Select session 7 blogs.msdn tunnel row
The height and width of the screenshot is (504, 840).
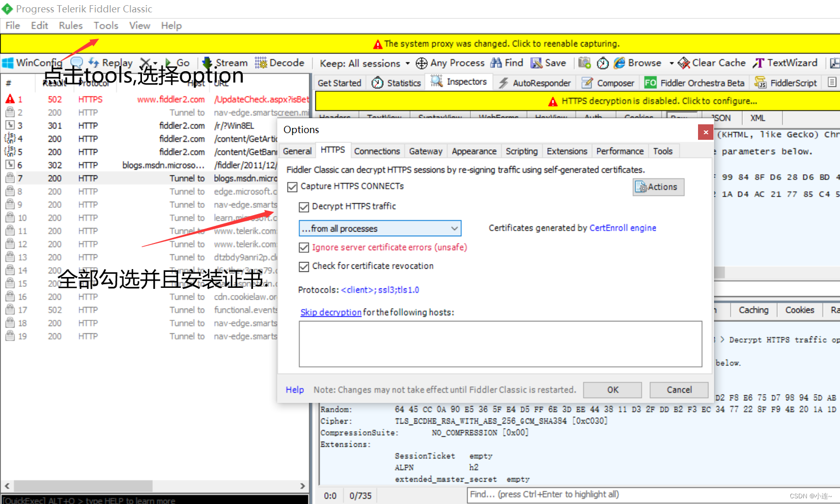coord(139,178)
